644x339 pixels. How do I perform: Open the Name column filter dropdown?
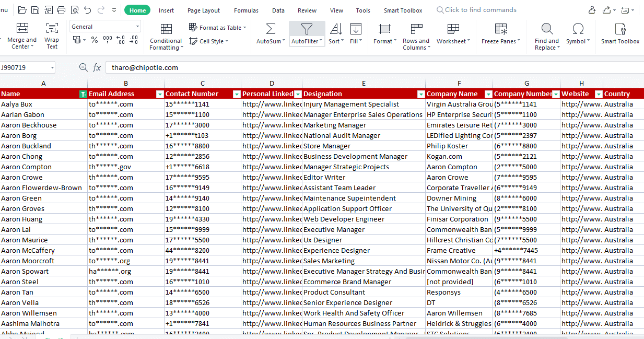(83, 94)
